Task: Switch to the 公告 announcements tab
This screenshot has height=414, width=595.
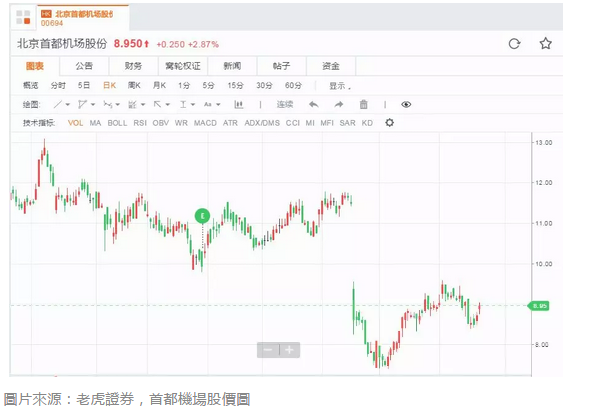Action: [84, 66]
